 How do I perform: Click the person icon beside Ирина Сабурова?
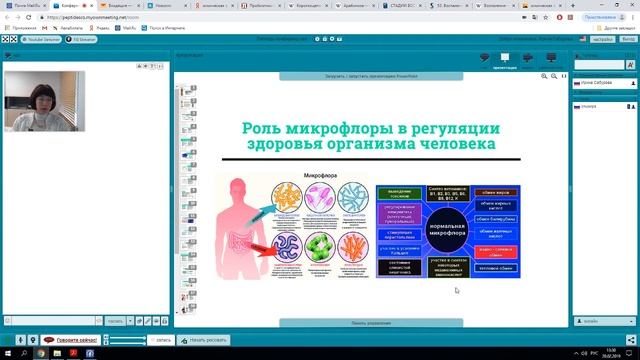coord(633,83)
